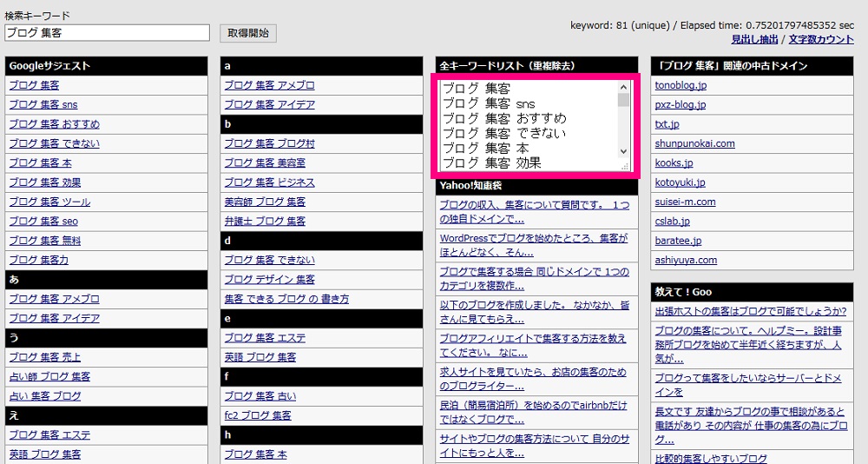Viewport: 868px width, 464px height.
Task: Visit the suisei-m.com domain link
Action: 686,202
